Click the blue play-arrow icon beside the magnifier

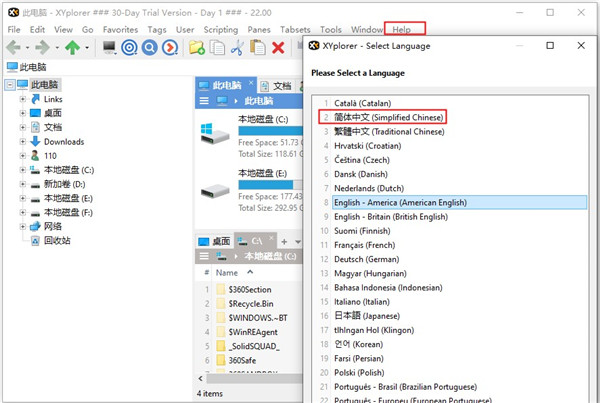[170, 47]
